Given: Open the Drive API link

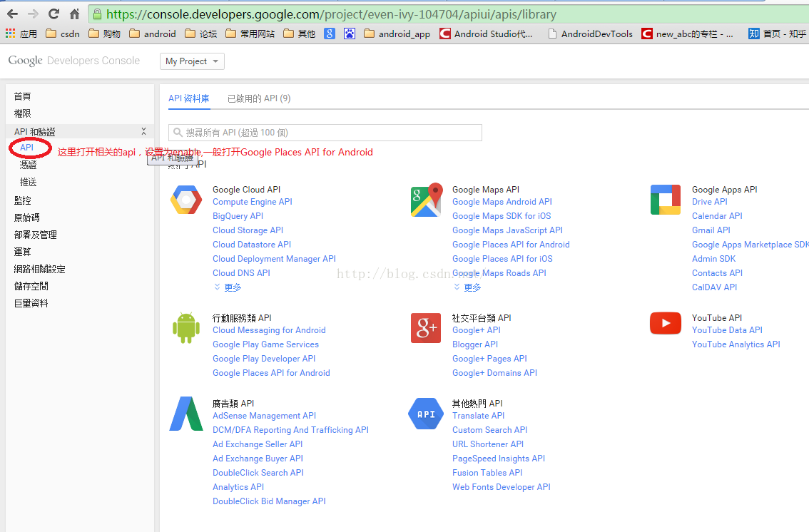Looking at the screenshot, I should (x=709, y=202).
